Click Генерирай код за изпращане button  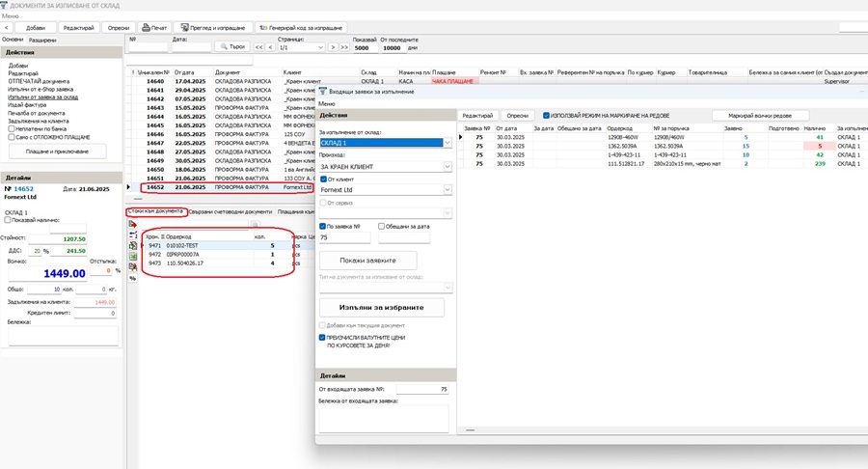(x=301, y=28)
